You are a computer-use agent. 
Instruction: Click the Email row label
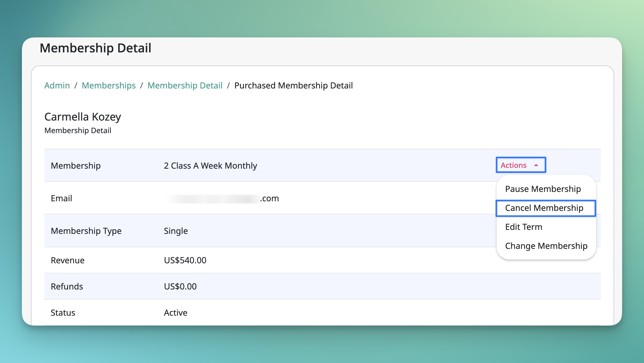61,198
